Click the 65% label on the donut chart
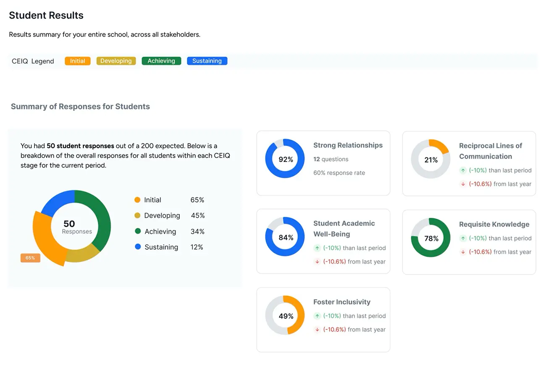Viewport: 546px width, 392px height. [x=30, y=258]
